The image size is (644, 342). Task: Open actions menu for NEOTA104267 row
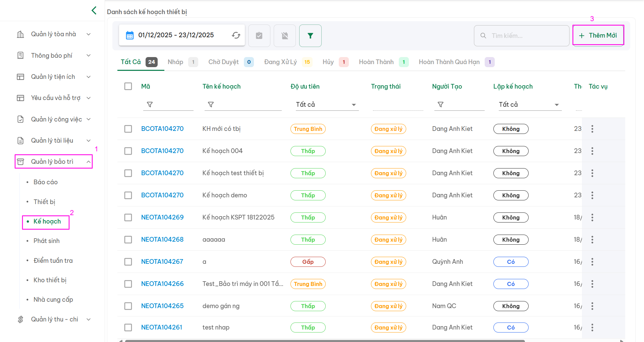592,262
